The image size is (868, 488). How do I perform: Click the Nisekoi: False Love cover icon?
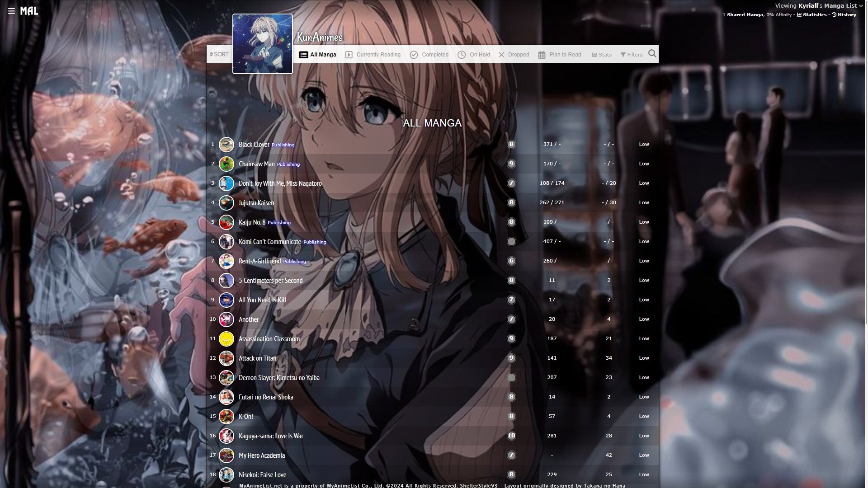point(226,475)
